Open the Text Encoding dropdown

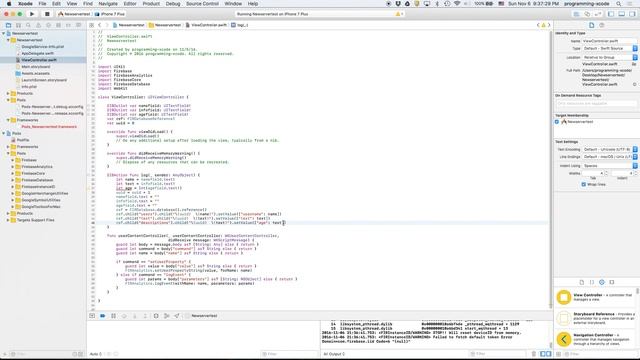coord(610,149)
